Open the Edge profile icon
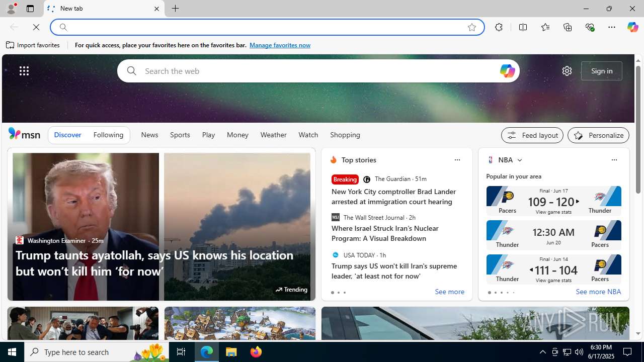 [x=11, y=9]
